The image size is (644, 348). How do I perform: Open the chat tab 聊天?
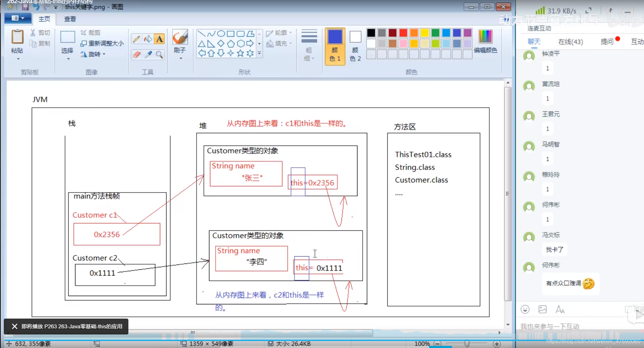pos(534,42)
